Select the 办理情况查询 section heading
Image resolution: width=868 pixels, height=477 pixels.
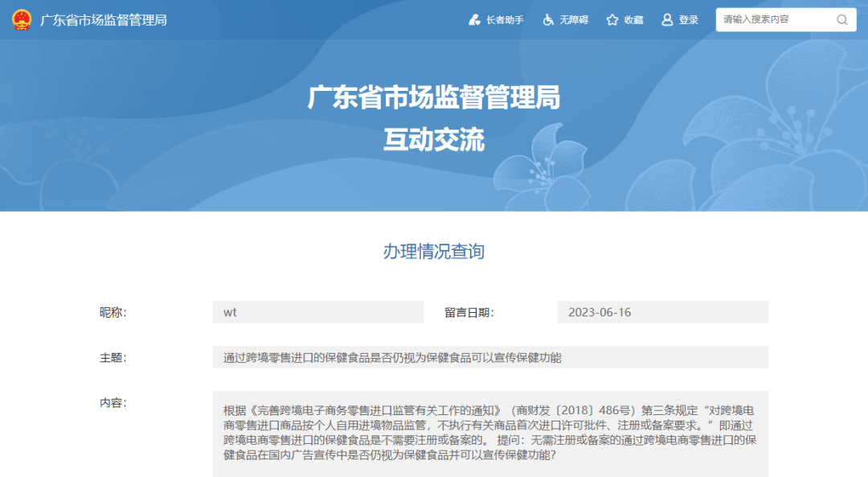[434, 252]
